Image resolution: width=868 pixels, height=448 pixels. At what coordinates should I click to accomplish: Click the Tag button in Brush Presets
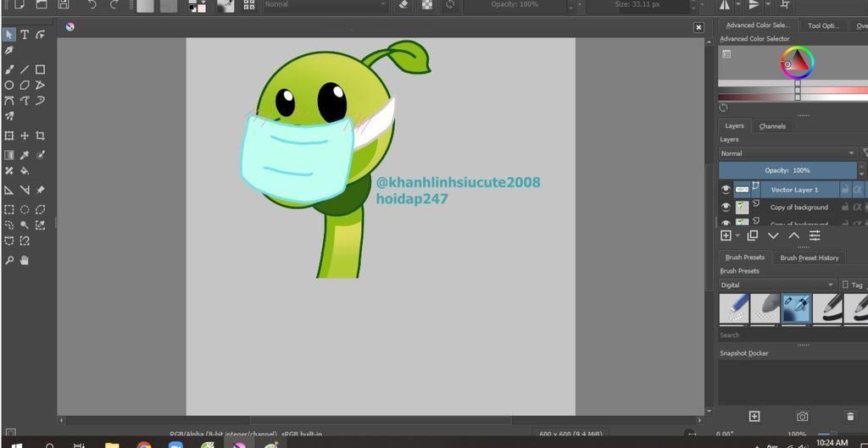pos(853,285)
